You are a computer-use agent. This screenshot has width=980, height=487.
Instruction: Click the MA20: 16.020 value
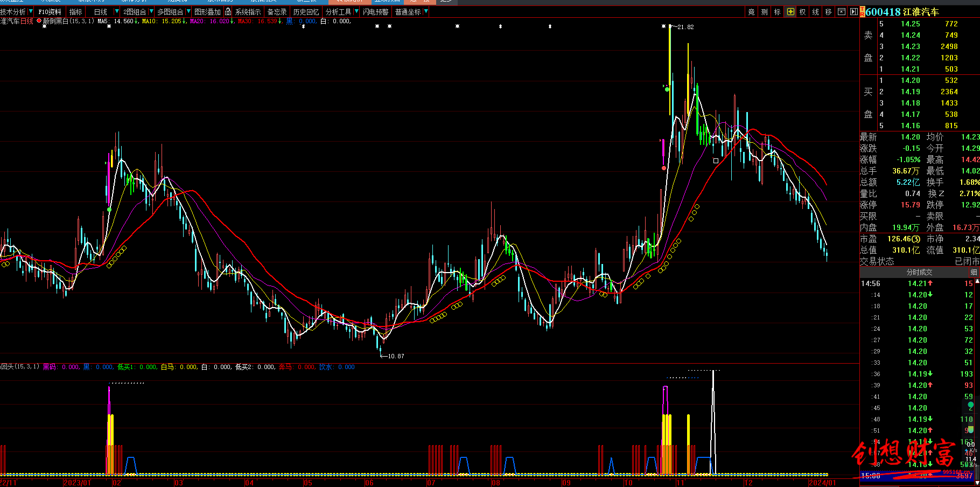click(x=209, y=21)
